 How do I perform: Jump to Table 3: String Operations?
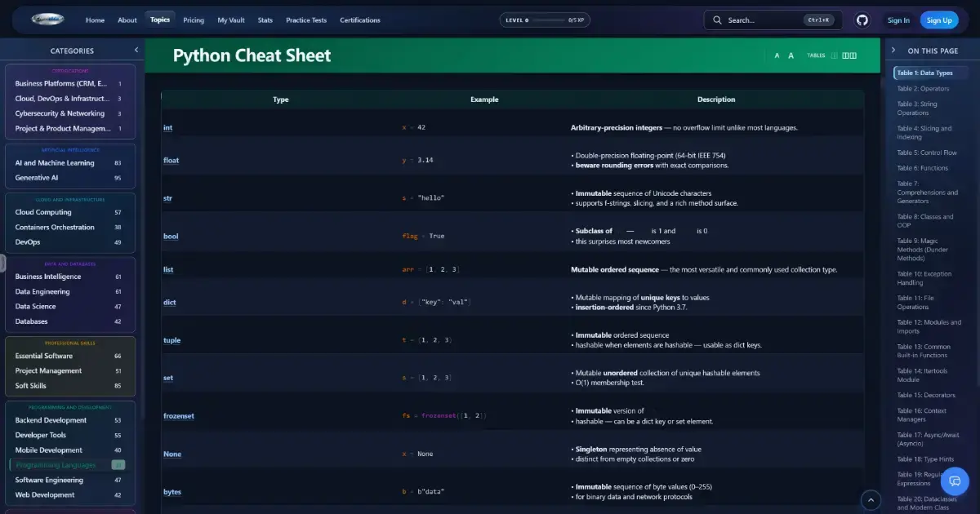click(918, 109)
